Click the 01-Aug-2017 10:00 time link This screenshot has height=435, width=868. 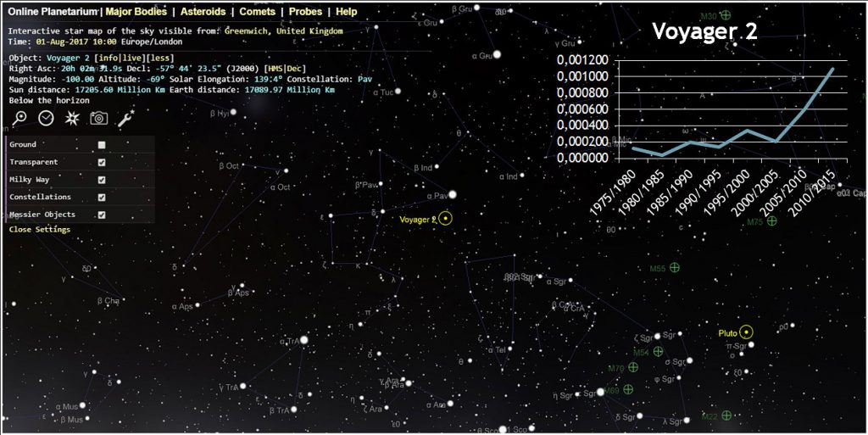[76, 42]
